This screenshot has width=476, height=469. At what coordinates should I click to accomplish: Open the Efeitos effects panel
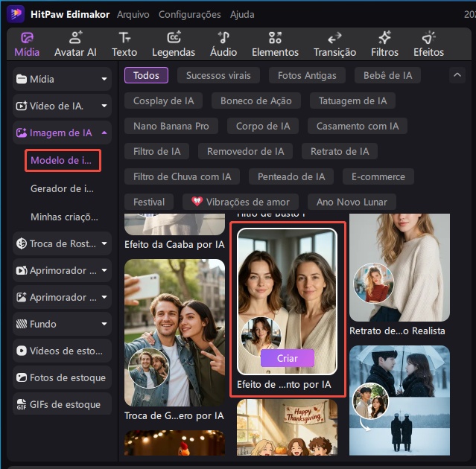[x=428, y=44]
